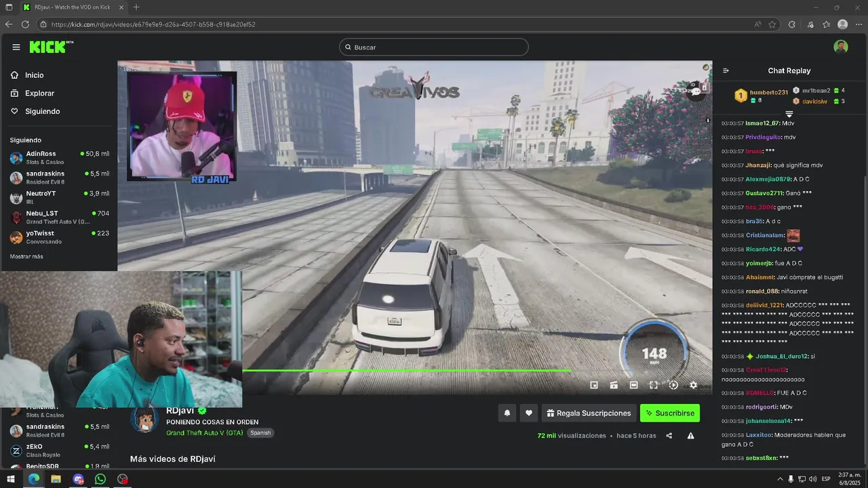This screenshot has width=868, height=488.
Task: Click username Ricardo424 in chat
Action: [763, 249]
